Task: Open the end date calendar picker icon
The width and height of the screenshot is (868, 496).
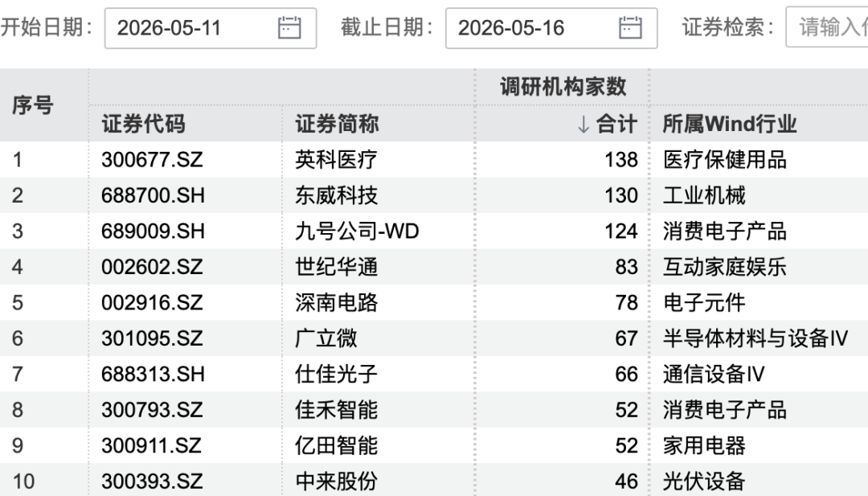Action: pyautogui.click(x=630, y=27)
